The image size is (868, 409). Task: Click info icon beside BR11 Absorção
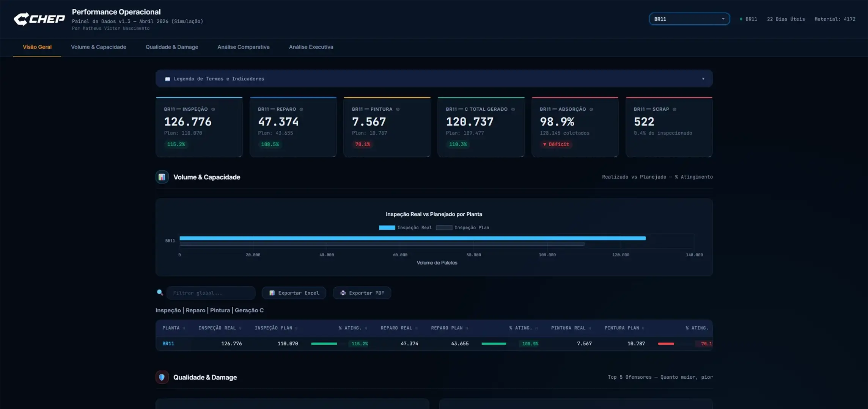[591, 109]
